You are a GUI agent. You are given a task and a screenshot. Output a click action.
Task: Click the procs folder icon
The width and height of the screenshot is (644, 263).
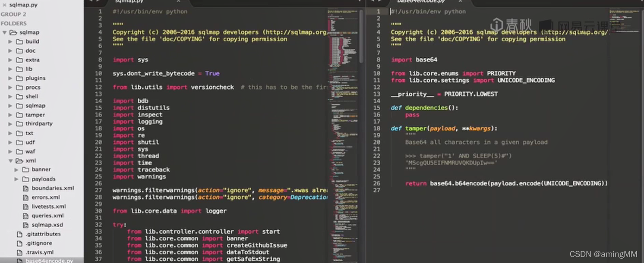coord(19,88)
